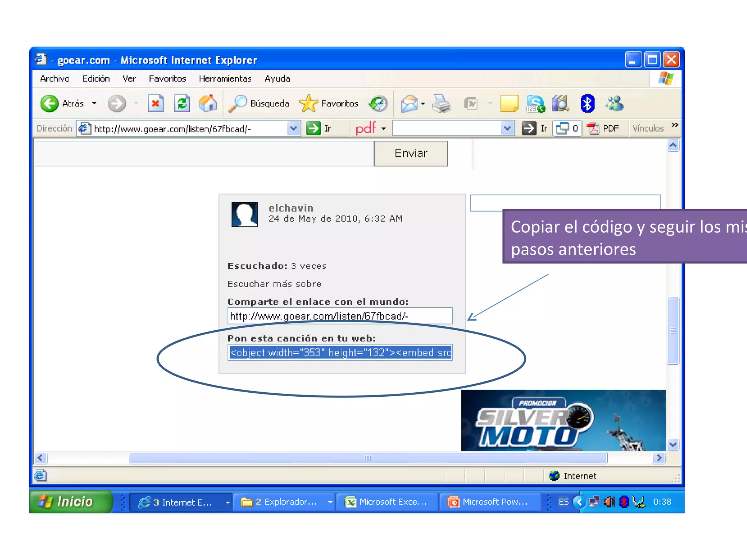Screen dimensions: 747x560
Task: Open the Ver menu
Action: coord(129,78)
